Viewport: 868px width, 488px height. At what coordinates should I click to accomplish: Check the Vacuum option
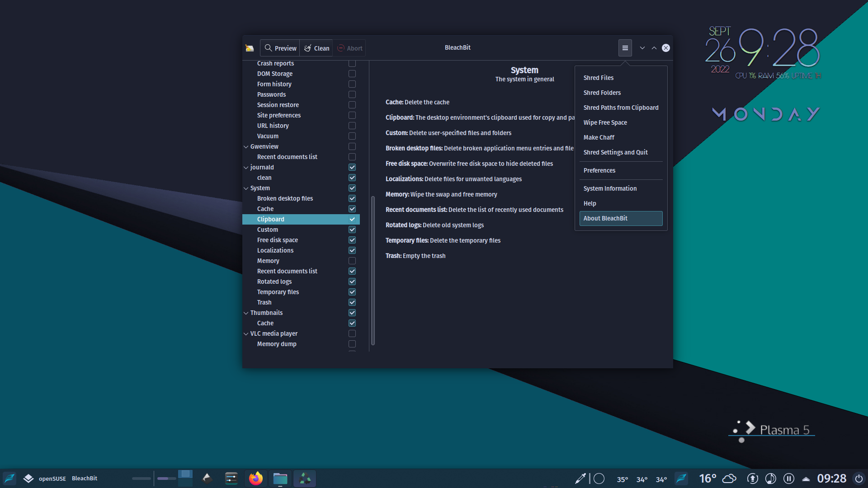coord(352,136)
